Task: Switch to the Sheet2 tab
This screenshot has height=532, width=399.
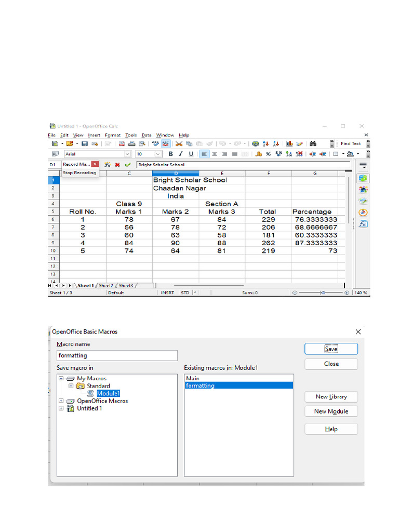Action: click(x=106, y=285)
